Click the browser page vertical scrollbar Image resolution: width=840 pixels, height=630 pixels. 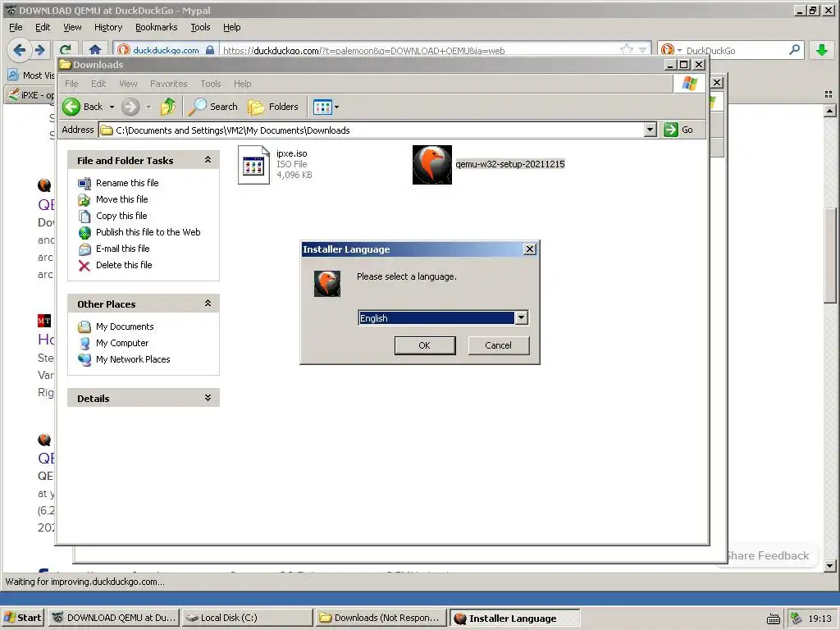[830, 256]
